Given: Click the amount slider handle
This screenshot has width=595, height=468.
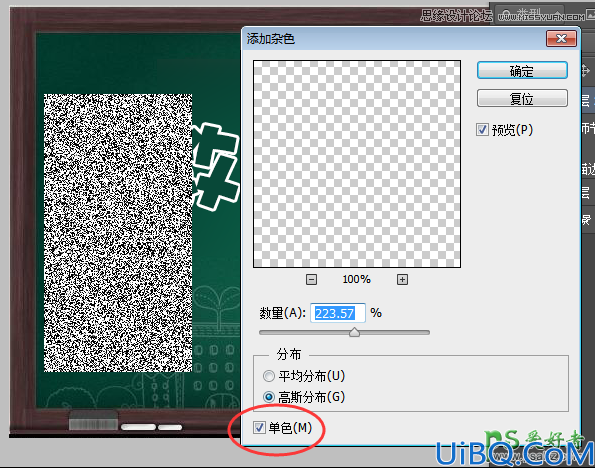Looking at the screenshot, I should pos(354,332).
